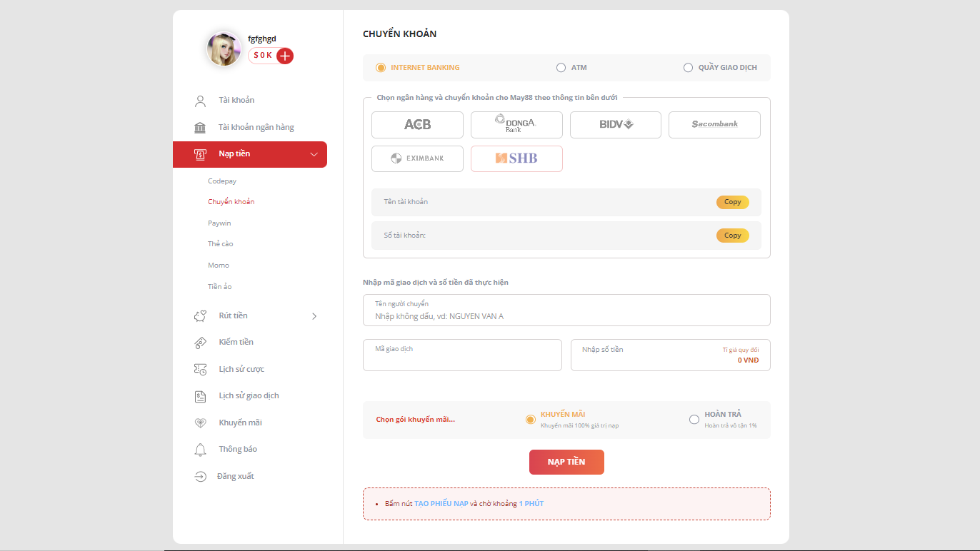Select the Eximbank logo
980x551 pixels.
[417, 158]
